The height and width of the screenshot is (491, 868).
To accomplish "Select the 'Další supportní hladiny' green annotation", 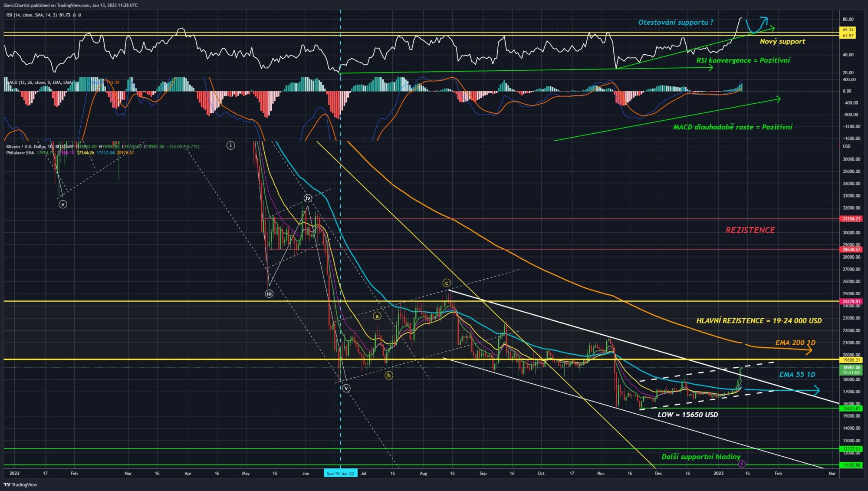I will (x=701, y=457).
